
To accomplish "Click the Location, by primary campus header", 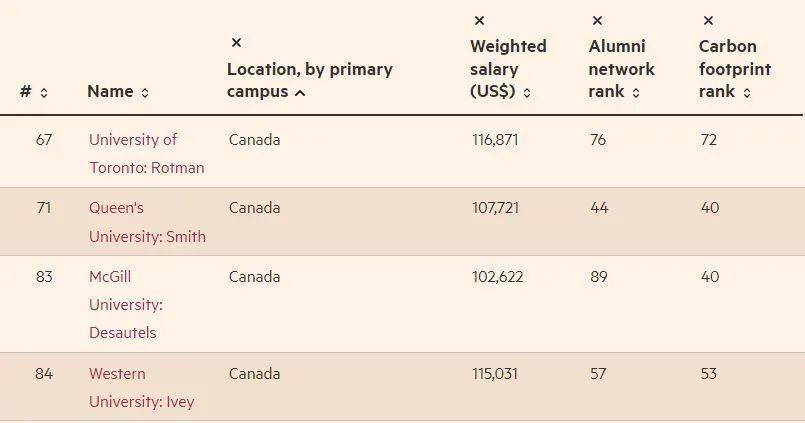I will pos(310,81).
